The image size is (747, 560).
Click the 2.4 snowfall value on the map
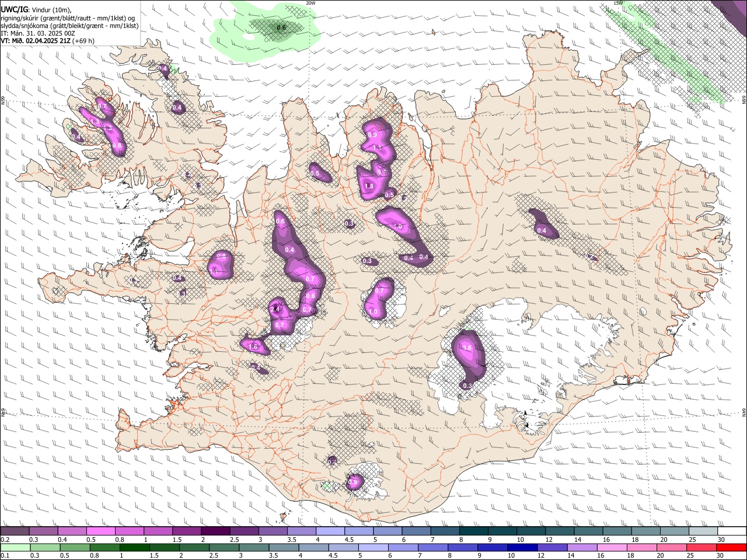click(275, 308)
